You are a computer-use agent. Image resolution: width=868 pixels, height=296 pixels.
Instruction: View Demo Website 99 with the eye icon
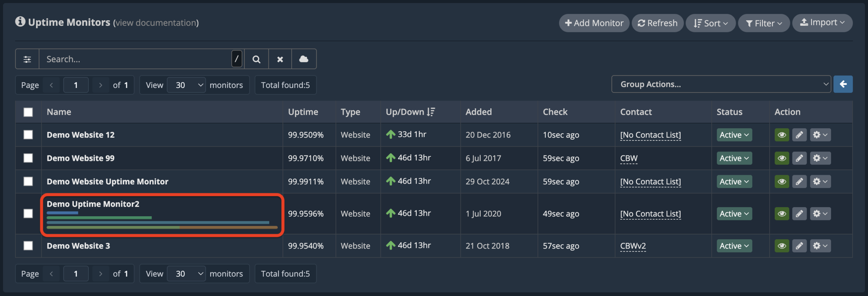tap(782, 158)
